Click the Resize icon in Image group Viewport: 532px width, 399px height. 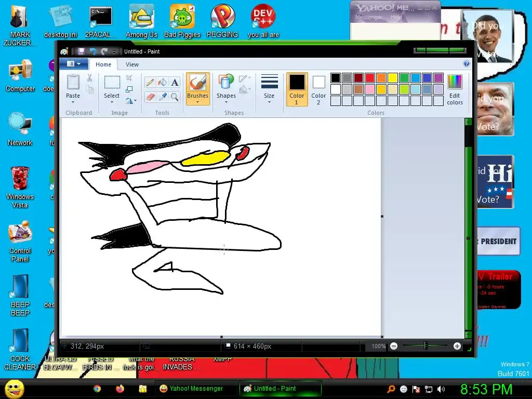[129, 89]
